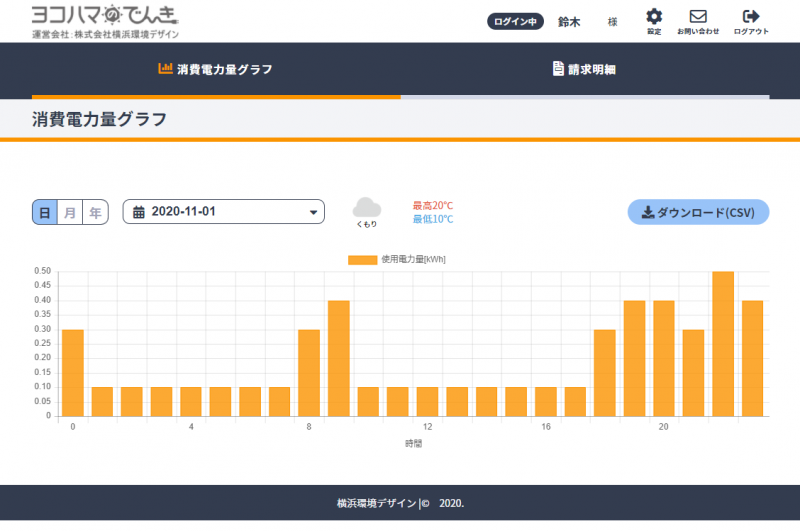This screenshot has height=531, width=800.
Task: Click the ダウンロード(CSV) button
Action: (x=698, y=212)
